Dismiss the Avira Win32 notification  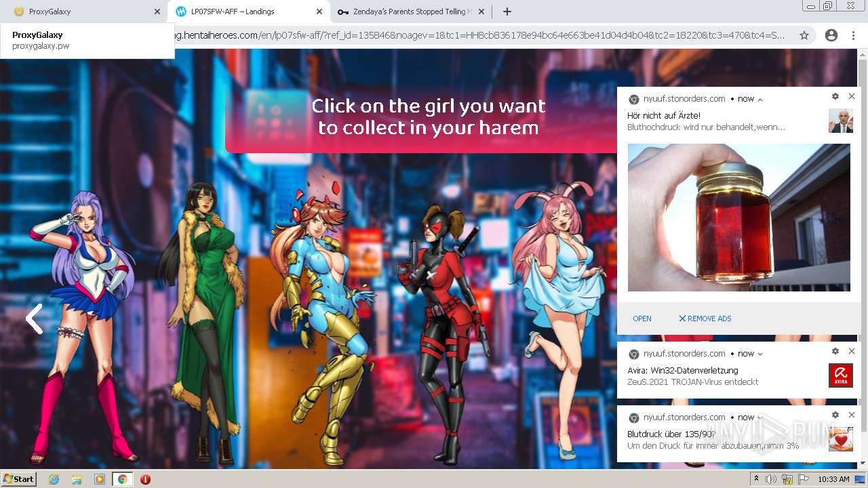coord(852,351)
